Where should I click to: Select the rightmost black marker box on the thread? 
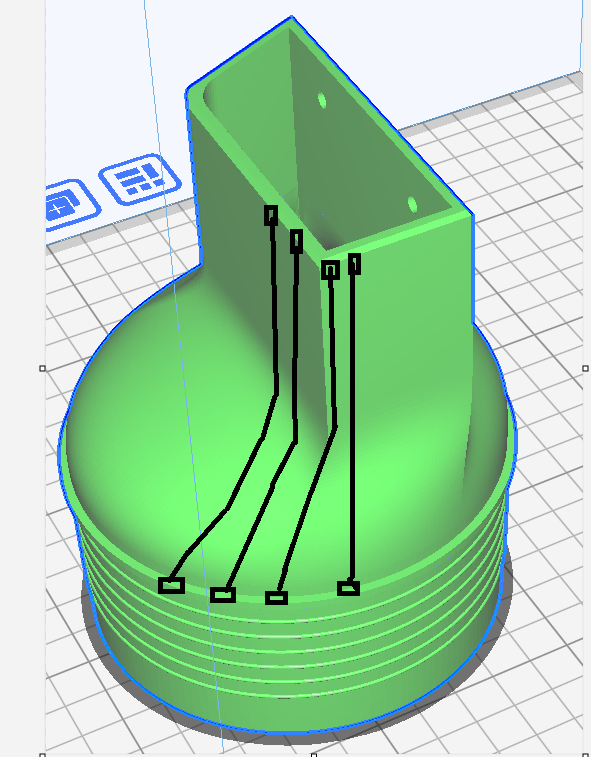[x=349, y=588]
